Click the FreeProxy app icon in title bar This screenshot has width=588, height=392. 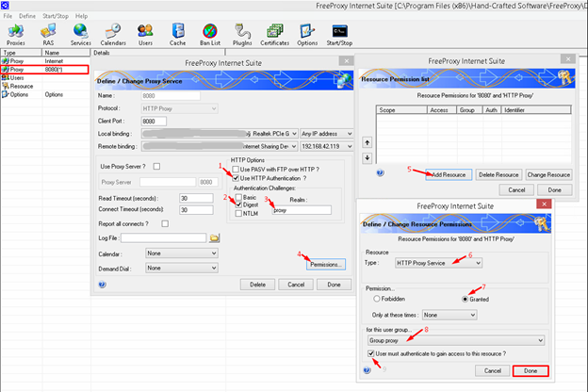[5, 6]
